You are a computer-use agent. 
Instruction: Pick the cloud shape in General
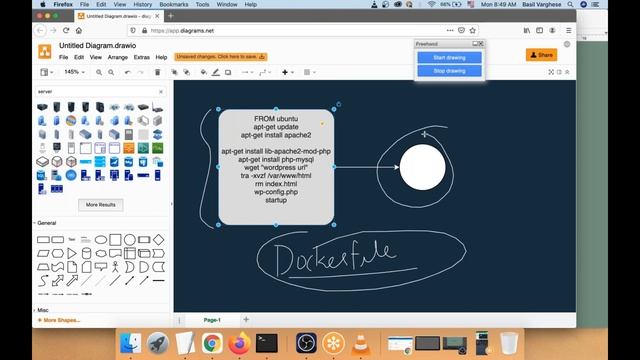point(101,253)
